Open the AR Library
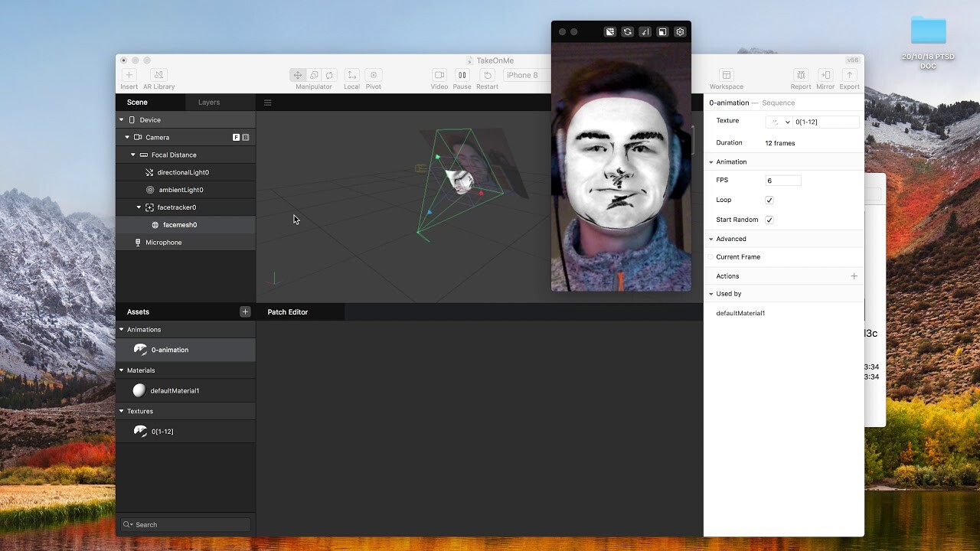 [x=158, y=77]
